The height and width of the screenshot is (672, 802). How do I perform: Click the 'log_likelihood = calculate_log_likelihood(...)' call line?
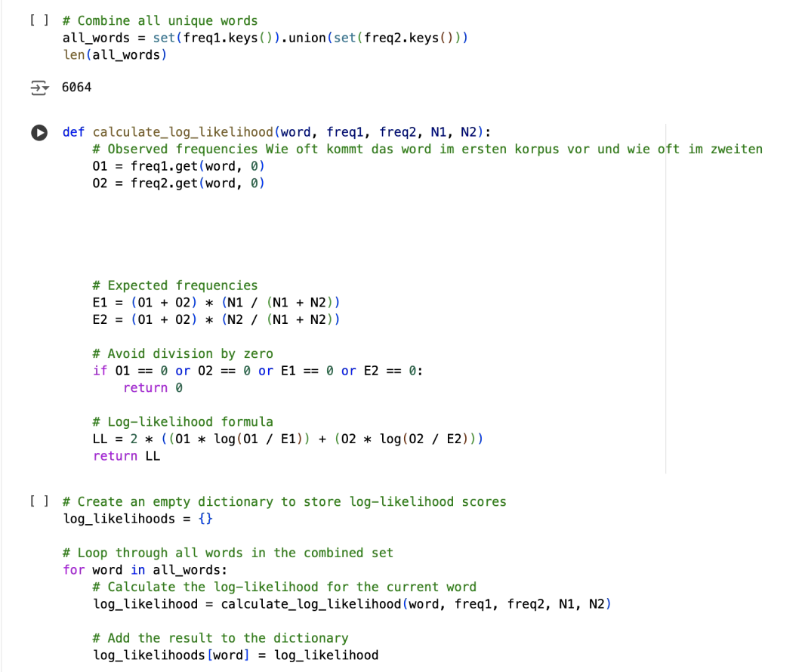click(x=352, y=604)
